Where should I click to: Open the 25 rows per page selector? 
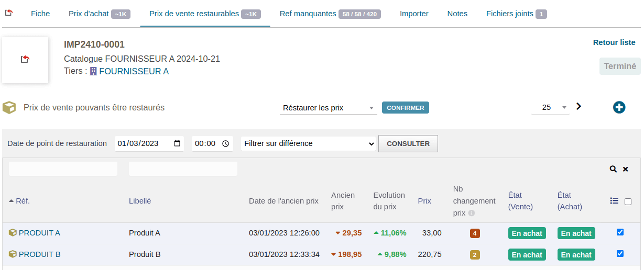point(551,107)
